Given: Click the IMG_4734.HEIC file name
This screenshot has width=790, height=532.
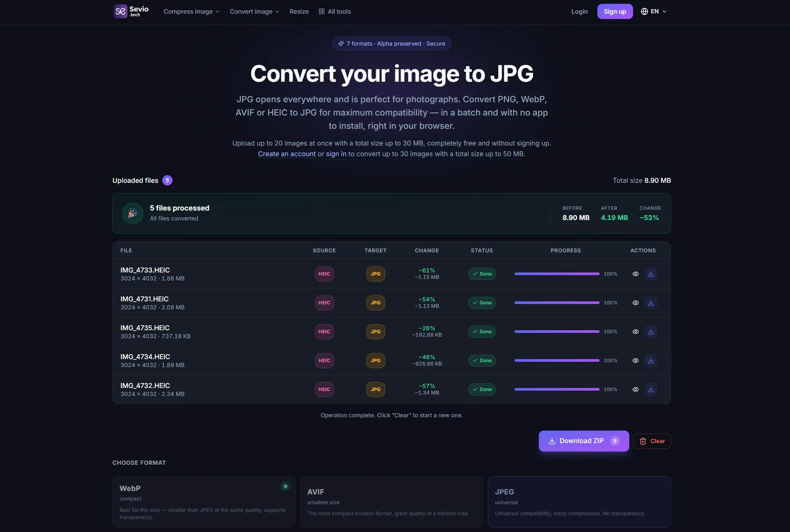Looking at the screenshot, I should [x=145, y=357].
